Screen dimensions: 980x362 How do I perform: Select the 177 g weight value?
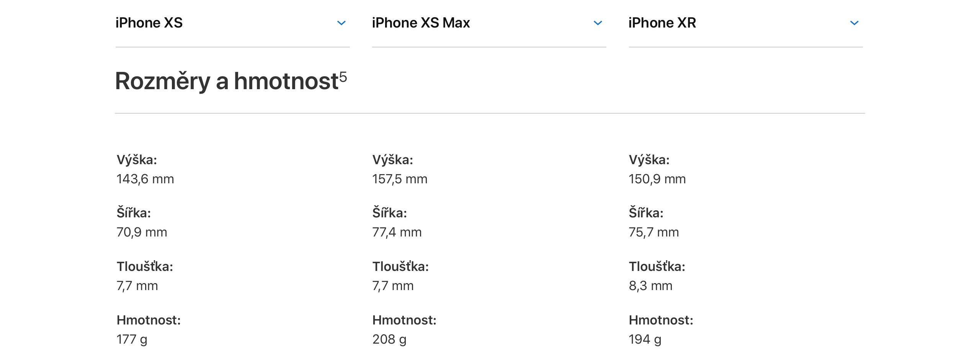(132, 339)
